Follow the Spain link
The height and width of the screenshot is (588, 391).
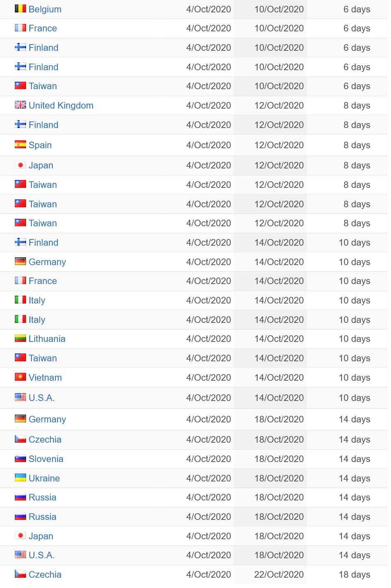(40, 145)
